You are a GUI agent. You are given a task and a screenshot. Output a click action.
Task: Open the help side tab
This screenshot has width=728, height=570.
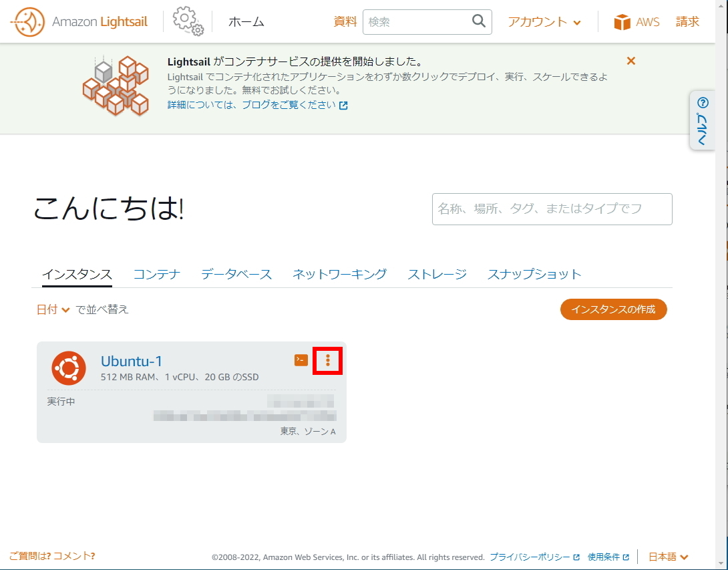(703, 120)
